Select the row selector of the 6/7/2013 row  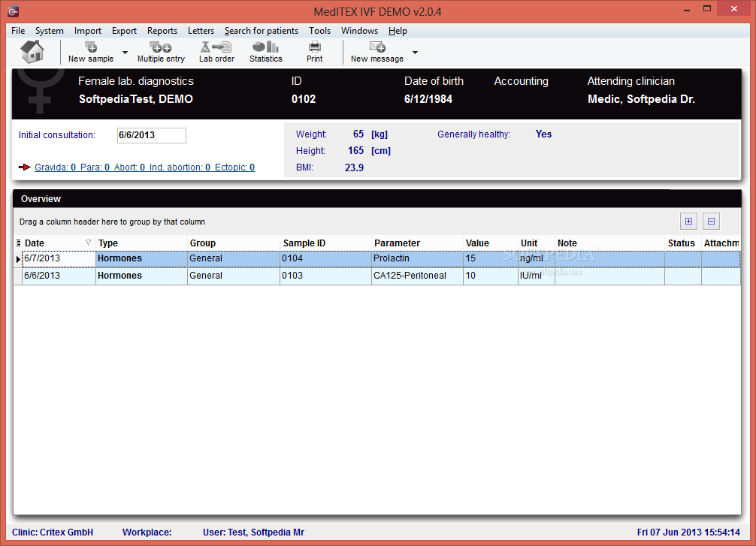click(x=18, y=259)
